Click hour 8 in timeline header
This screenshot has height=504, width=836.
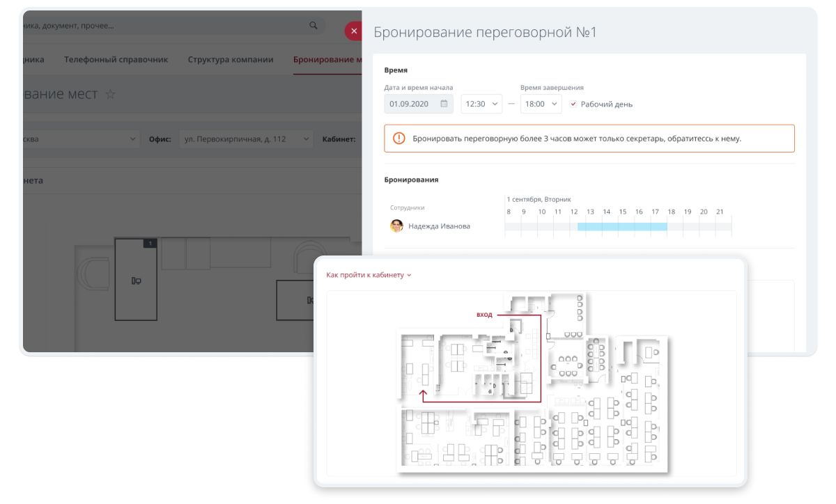click(x=509, y=212)
